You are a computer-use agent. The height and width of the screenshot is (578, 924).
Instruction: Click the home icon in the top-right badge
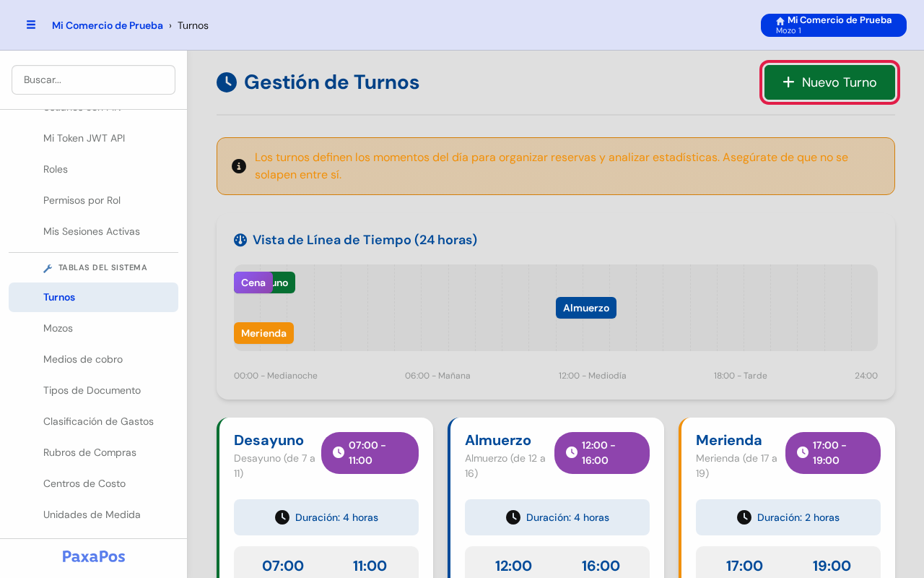780,21
